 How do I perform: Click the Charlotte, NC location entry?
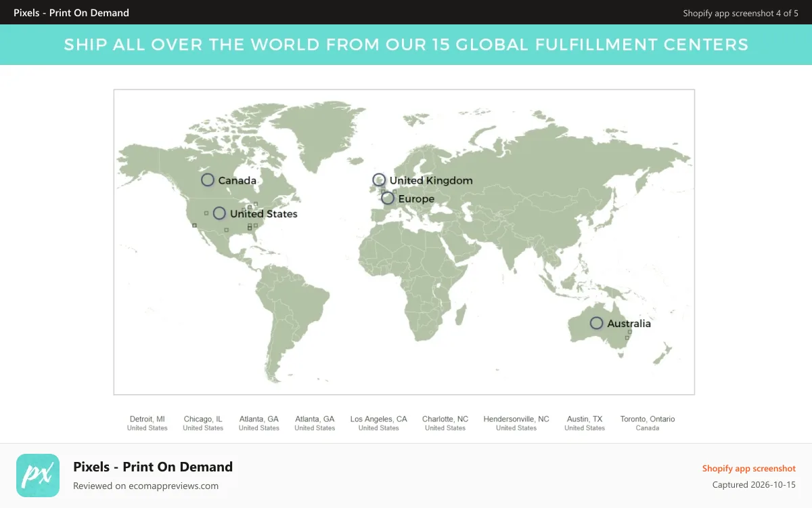[445, 423]
